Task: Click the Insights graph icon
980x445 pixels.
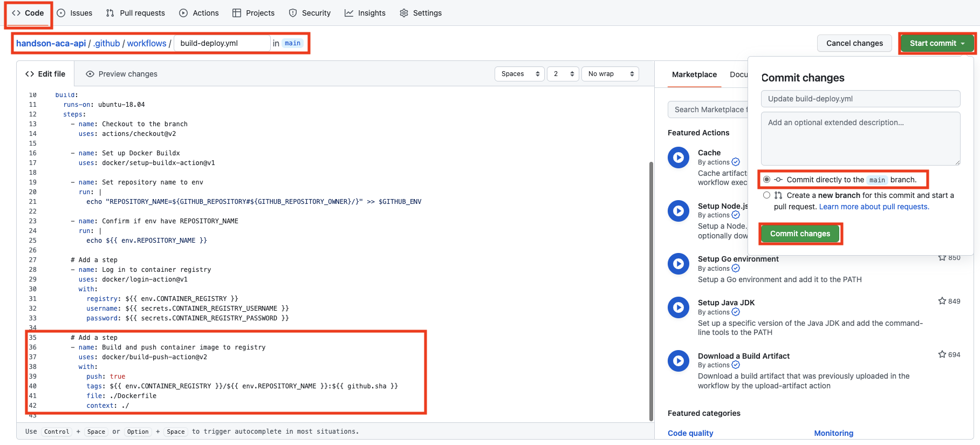Action: click(x=349, y=13)
